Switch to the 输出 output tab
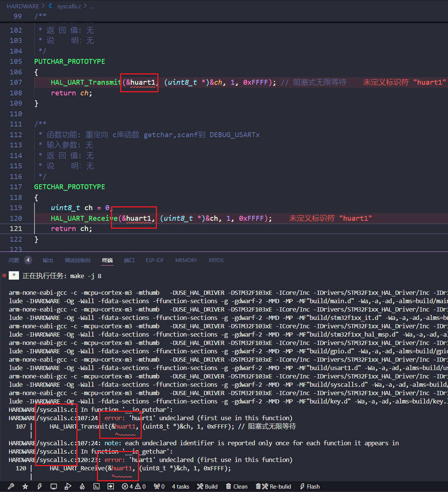 point(48,260)
